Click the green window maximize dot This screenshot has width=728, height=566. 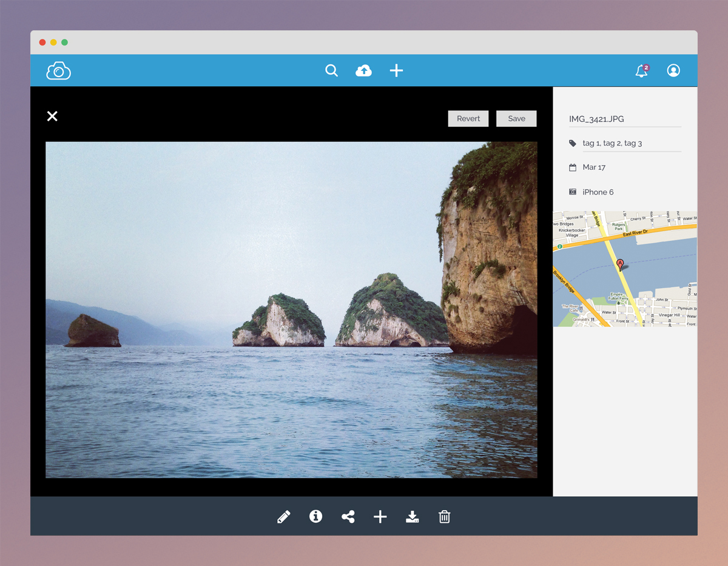point(65,42)
